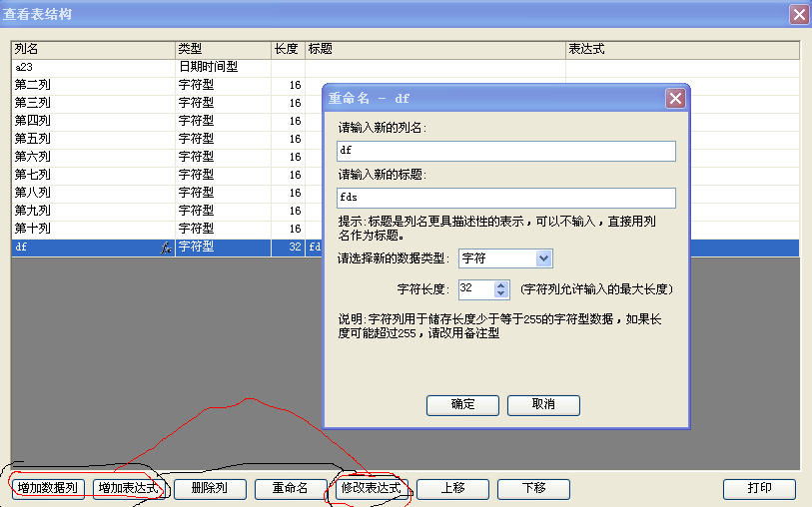Click the 修改表达式 button
The width and height of the screenshot is (812, 507).
[372, 489]
